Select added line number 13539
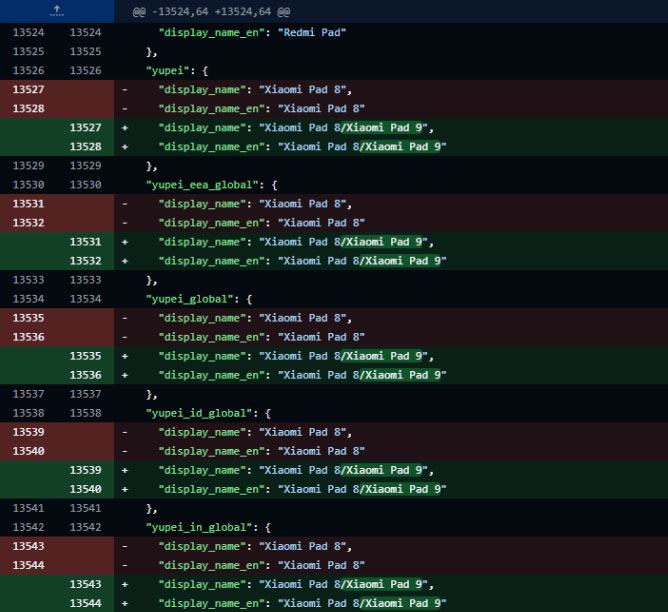Image resolution: width=668 pixels, height=612 pixels. [x=86, y=470]
